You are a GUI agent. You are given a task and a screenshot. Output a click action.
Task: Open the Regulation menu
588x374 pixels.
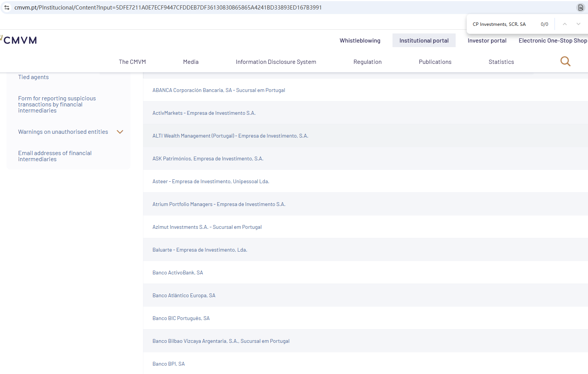coord(367,62)
